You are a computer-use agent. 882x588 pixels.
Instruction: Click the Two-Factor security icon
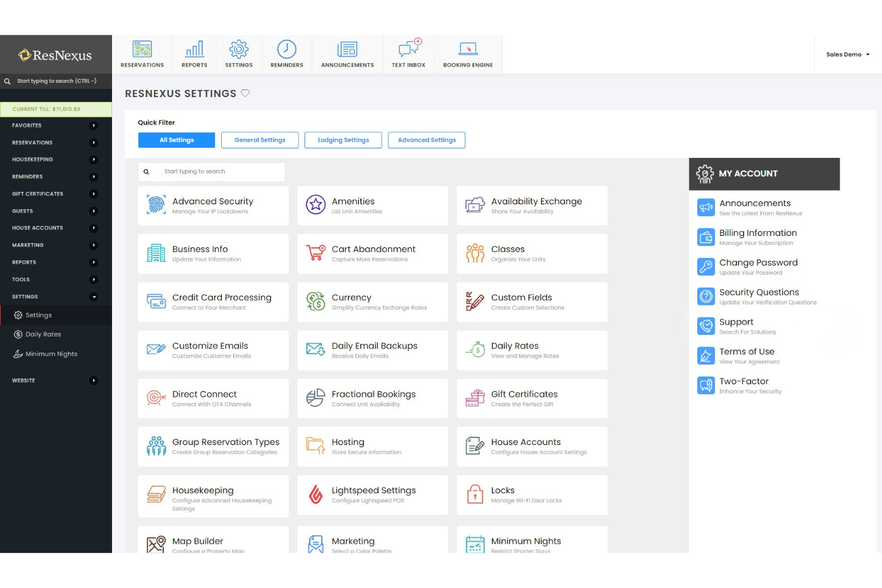click(706, 385)
